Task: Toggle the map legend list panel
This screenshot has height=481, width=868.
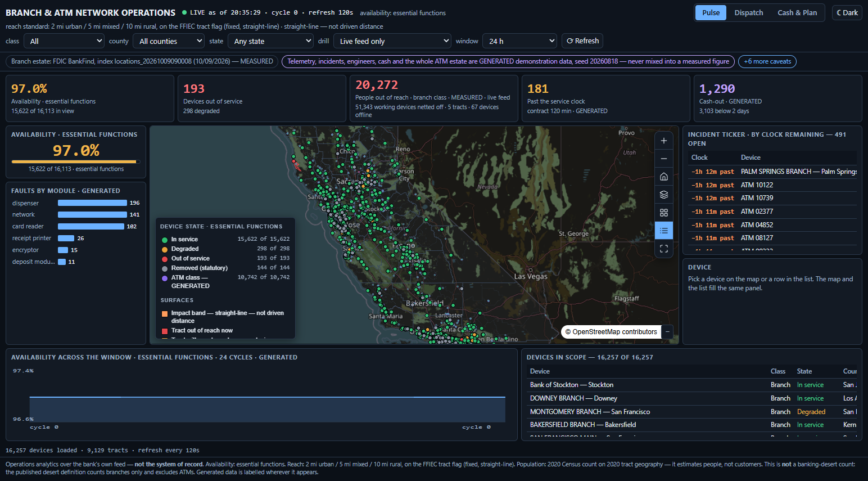Action: (x=664, y=231)
